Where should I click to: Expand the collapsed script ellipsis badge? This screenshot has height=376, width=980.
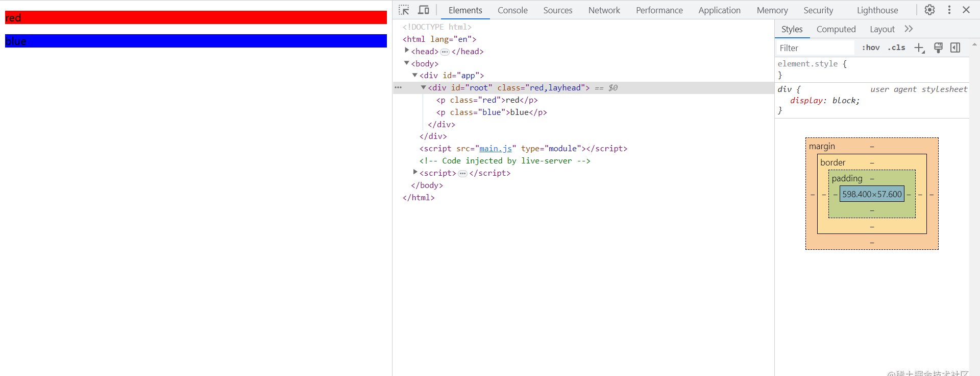coord(463,174)
